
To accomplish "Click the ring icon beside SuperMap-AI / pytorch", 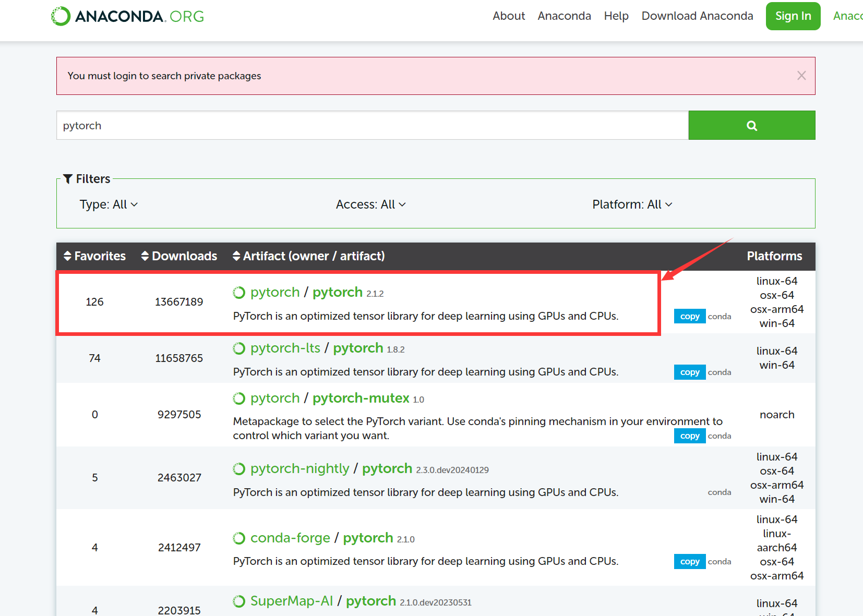I will 239,601.
